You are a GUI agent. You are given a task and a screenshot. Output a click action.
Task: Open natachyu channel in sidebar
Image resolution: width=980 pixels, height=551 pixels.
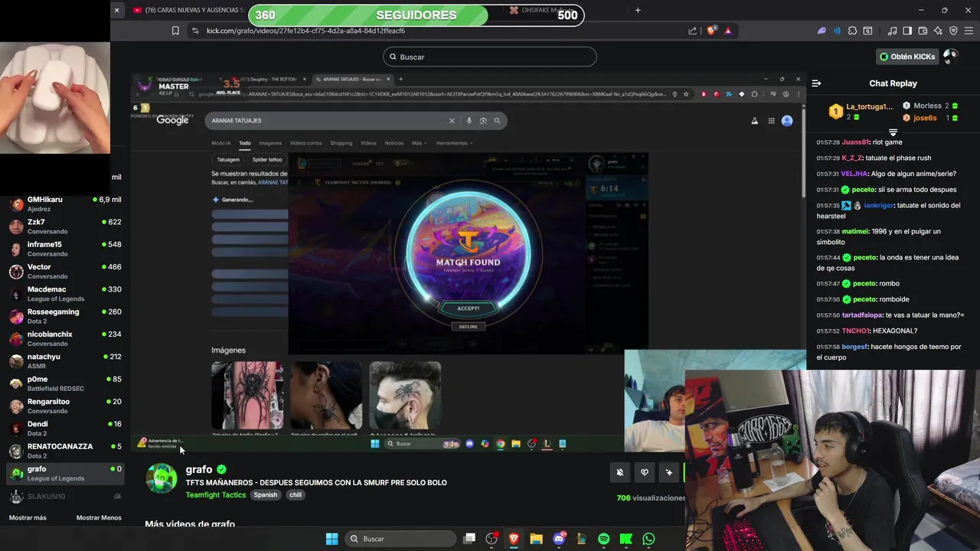[x=64, y=360]
